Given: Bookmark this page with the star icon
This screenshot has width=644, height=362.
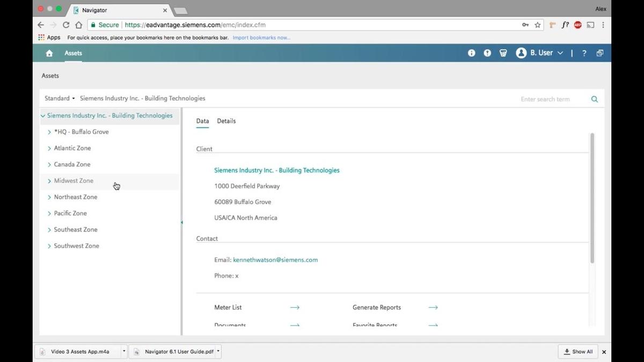Looking at the screenshot, I should click(538, 25).
